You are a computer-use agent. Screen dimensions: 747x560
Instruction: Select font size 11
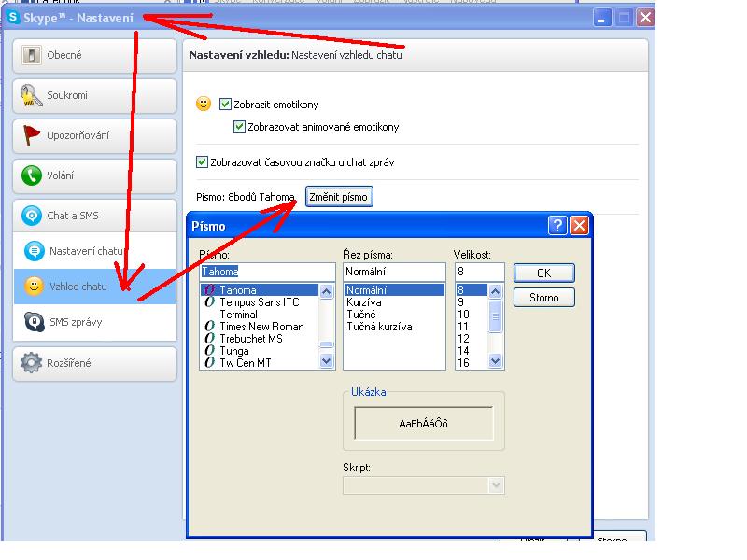click(x=472, y=326)
